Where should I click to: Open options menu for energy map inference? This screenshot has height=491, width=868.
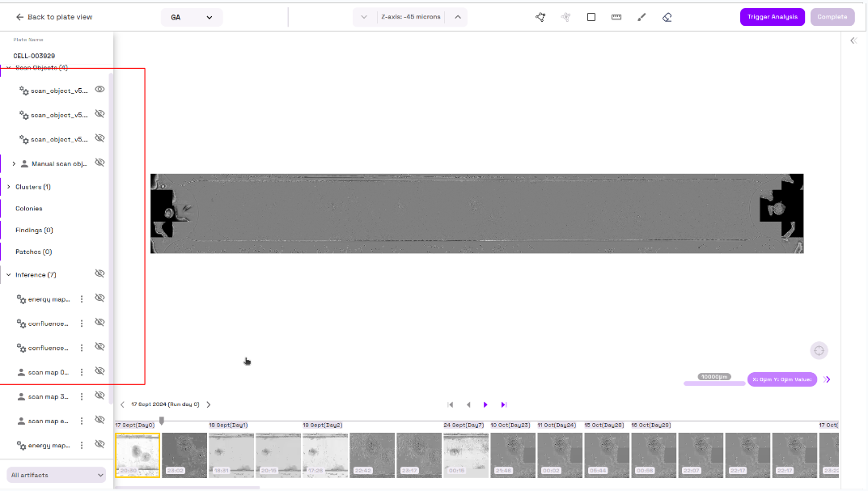coord(82,299)
